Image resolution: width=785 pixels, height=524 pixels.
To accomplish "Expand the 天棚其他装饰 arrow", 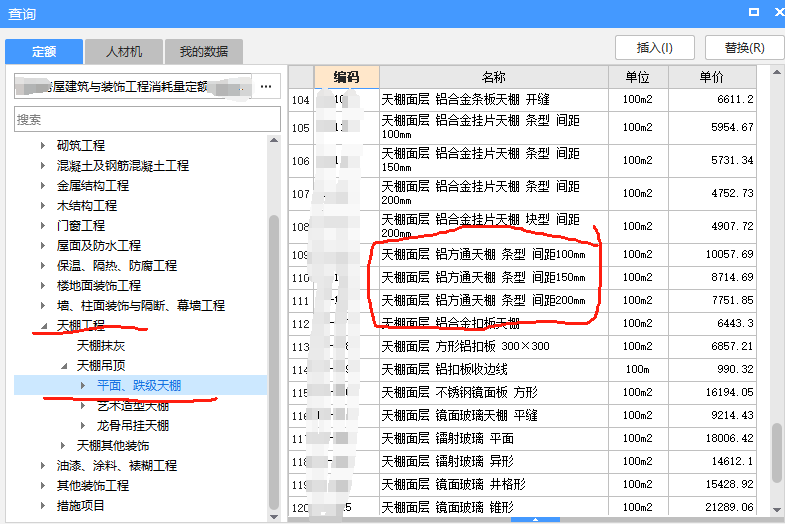I will (63, 445).
